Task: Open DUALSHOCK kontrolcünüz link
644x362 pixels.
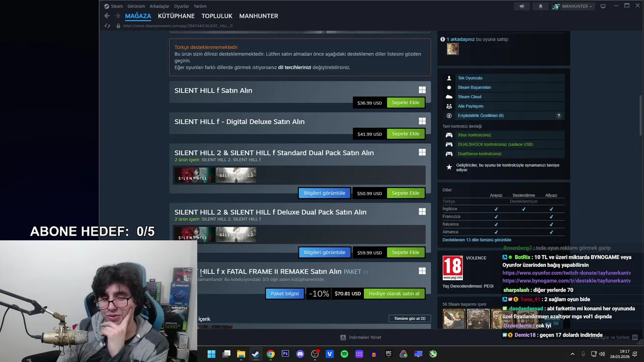Action: point(495,144)
